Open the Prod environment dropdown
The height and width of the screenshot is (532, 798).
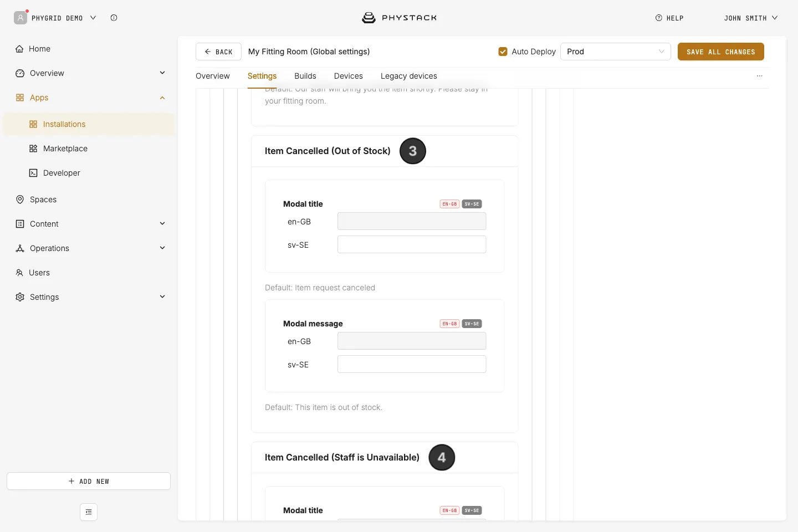[x=616, y=52]
